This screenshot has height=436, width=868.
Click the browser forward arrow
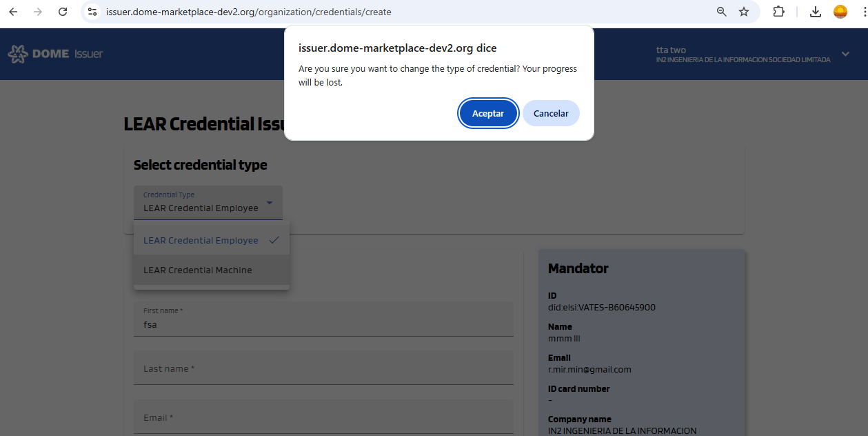(38, 12)
